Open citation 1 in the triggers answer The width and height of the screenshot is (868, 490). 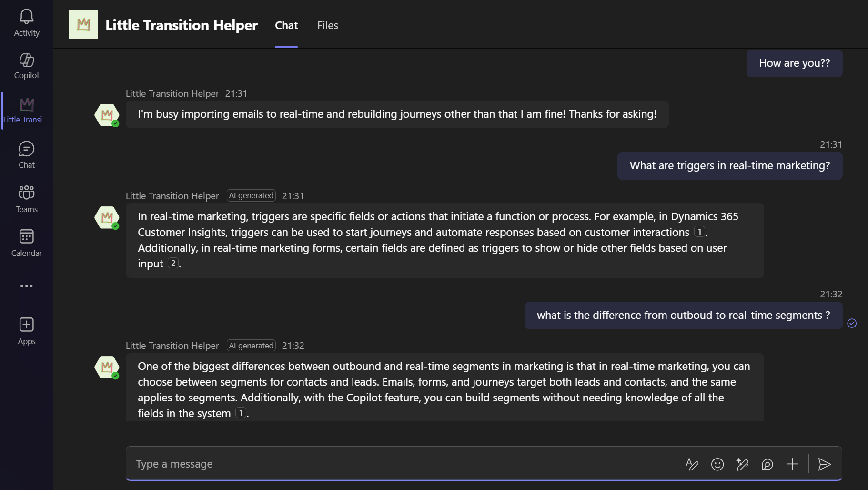click(699, 231)
